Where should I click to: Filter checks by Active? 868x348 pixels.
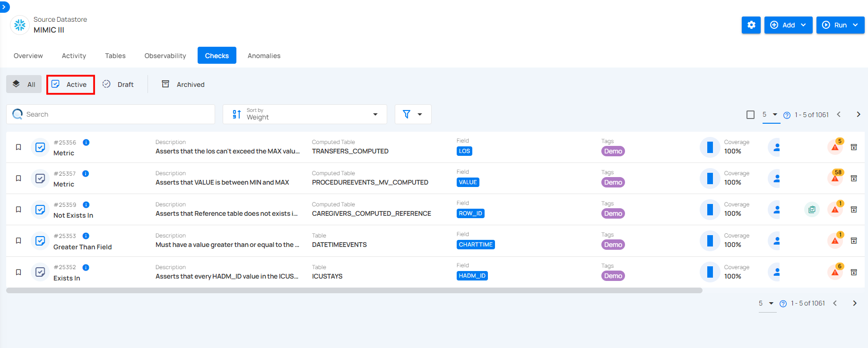coord(70,85)
